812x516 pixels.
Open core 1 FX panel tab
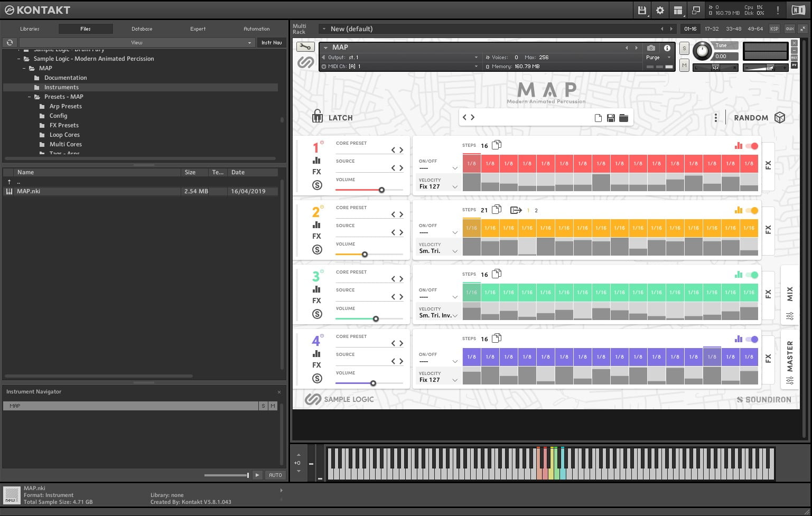coord(768,165)
